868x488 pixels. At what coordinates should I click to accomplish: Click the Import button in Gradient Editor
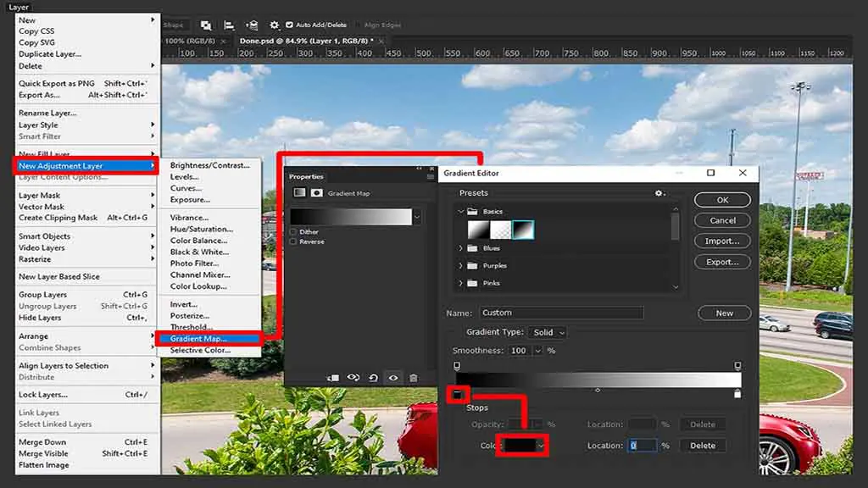tap(722, 241)
